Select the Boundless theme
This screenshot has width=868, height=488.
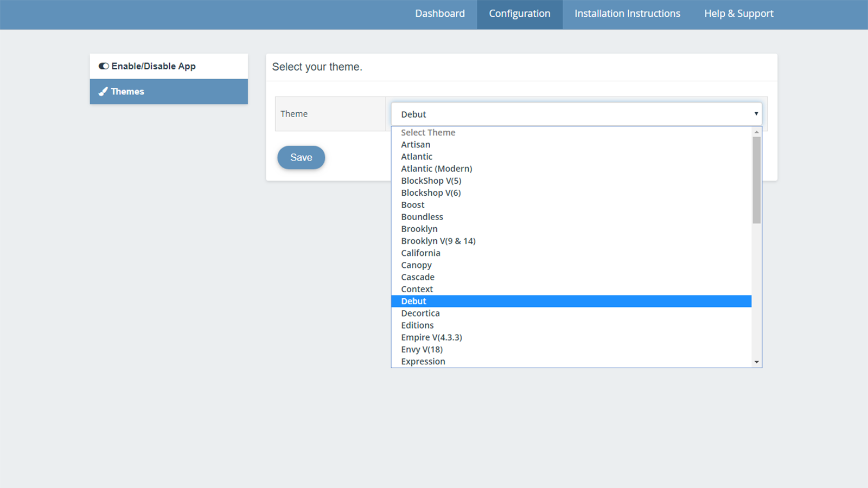(x=571, y=217)
